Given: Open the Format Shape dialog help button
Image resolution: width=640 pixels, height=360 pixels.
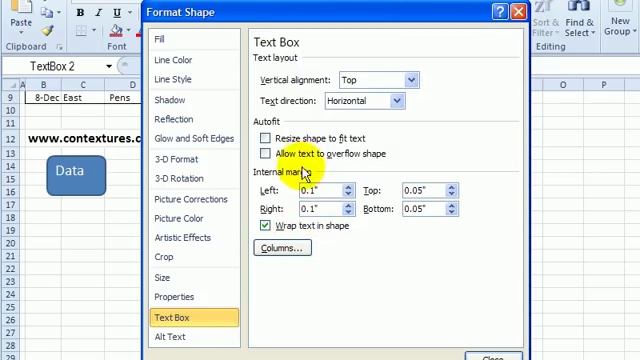Looking at the screenshot, I should (500, 12).
